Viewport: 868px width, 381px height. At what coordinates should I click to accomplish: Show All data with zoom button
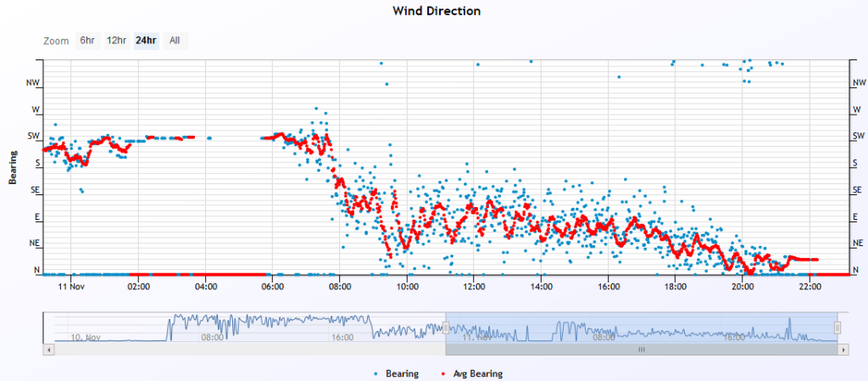[x=175, y=41]
